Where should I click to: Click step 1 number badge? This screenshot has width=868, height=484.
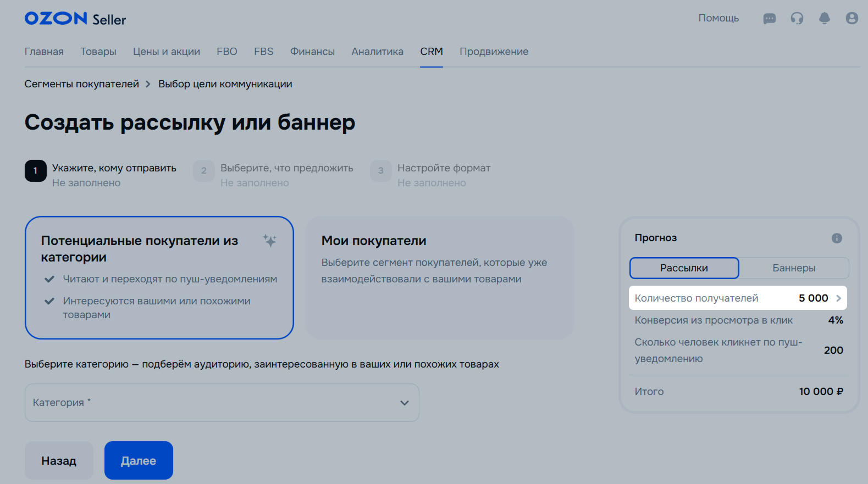(36, 171)
